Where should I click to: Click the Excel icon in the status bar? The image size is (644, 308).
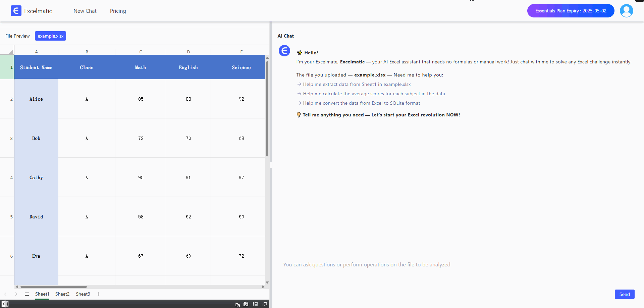pos(5,304)
